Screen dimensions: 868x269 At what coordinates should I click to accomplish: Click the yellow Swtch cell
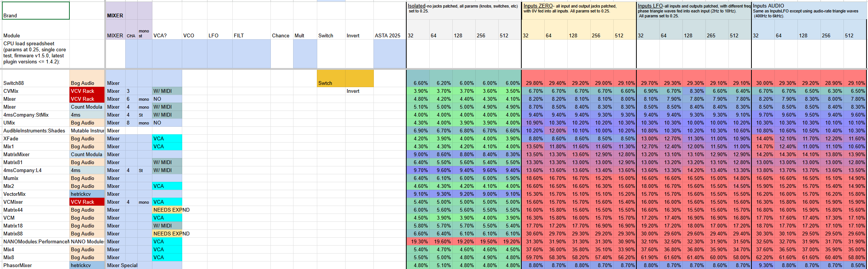click(331, 78)
